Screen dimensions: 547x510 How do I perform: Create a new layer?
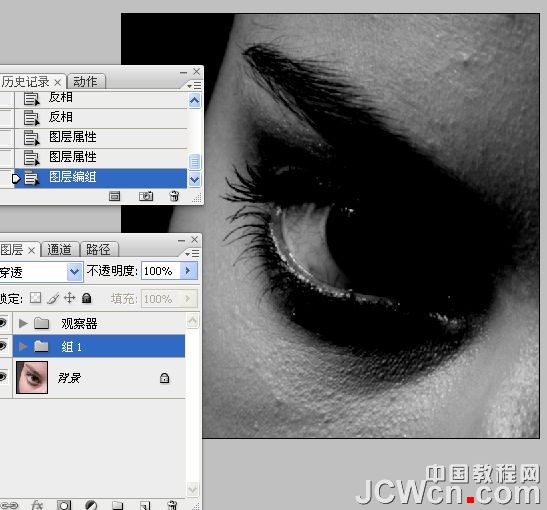pyautogui.click(x=145, y=505)
